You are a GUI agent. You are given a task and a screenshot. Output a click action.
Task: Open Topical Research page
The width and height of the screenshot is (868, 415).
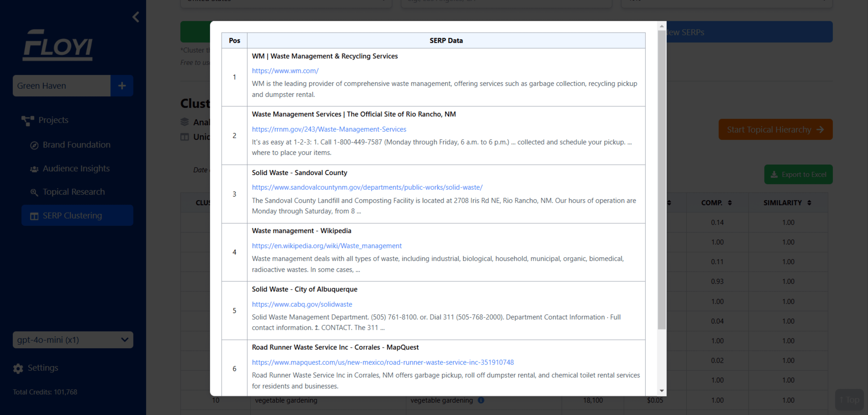[74, 192]
